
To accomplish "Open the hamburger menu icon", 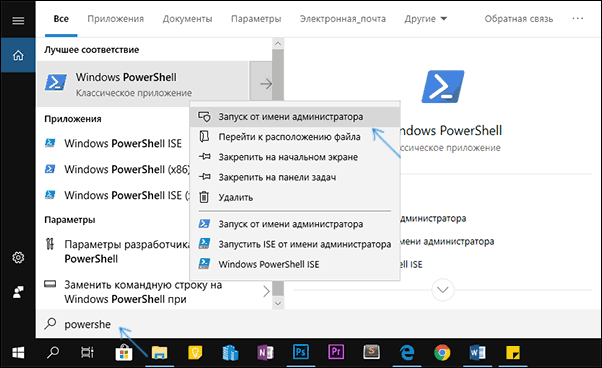I will (x=18, y=20).
